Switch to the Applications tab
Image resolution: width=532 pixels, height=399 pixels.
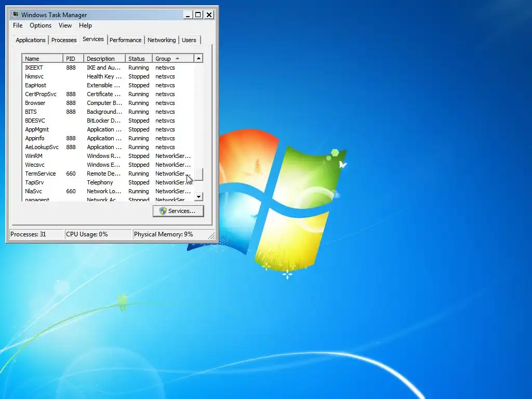[31, 40]
